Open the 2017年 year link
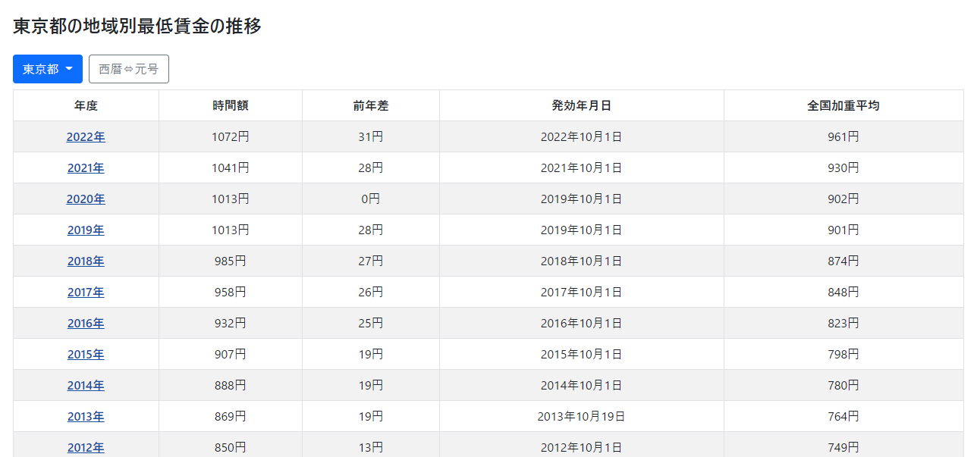 pyautogui.click(x=86, y=293)
